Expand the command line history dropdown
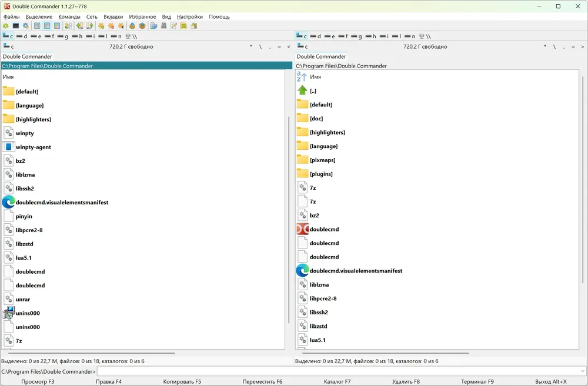Viewport: 588px width, 386px height. (582, 371)
